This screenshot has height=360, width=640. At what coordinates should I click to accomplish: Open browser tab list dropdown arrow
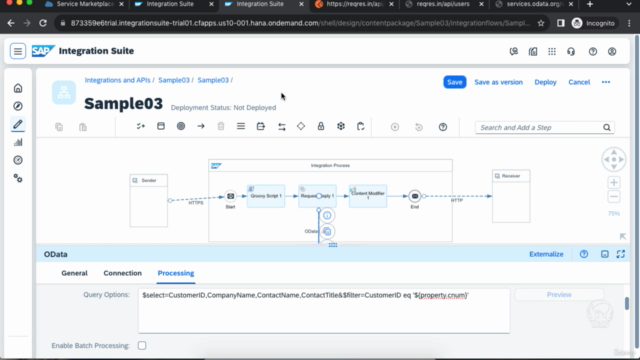629,4
